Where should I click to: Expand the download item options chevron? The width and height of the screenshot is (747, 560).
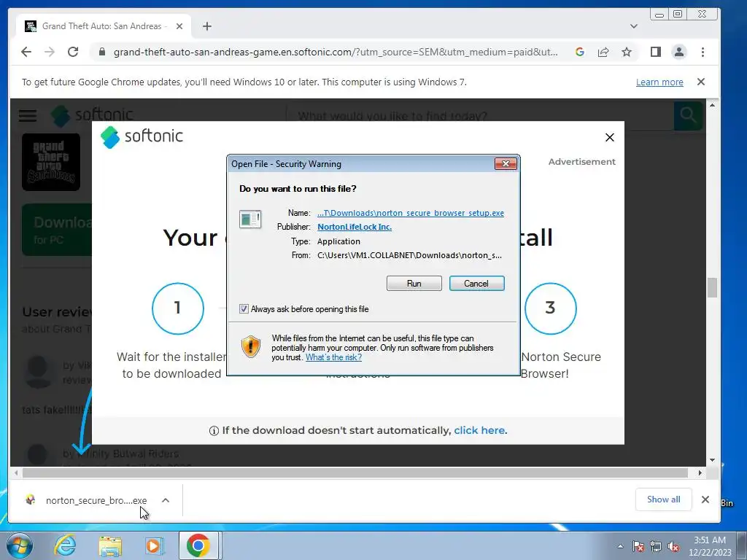point(166,500)
